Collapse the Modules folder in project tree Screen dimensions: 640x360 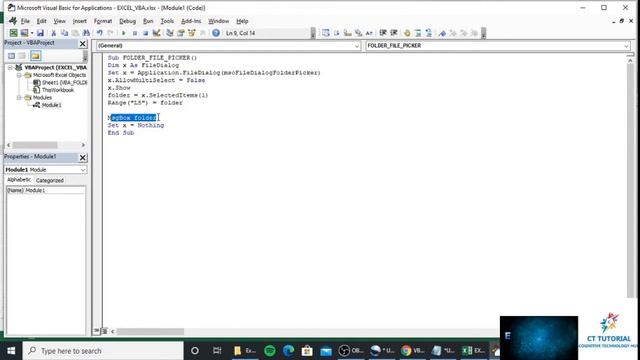click(19, 98)
